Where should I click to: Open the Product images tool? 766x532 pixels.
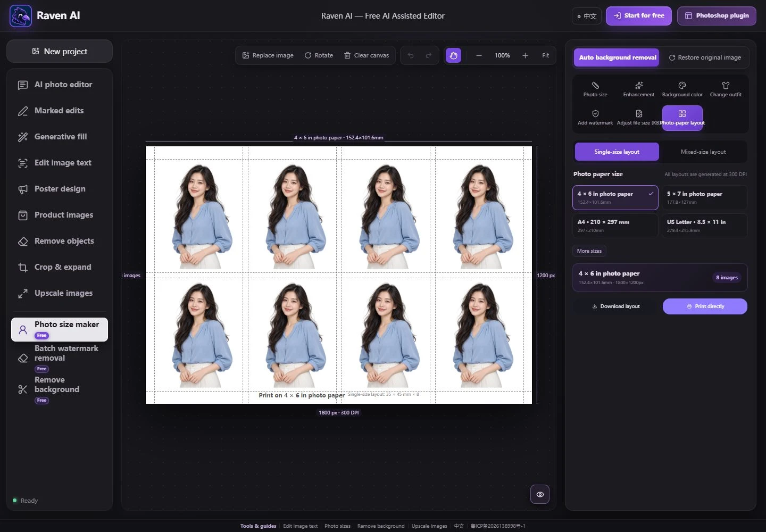[x=60, y=215]
